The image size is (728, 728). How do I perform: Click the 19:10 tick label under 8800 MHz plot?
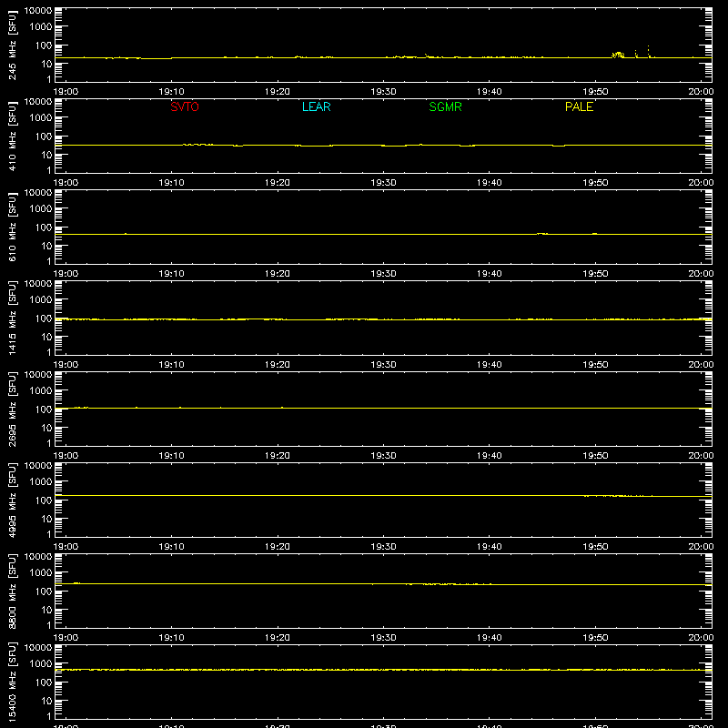[x=172, y=638]
